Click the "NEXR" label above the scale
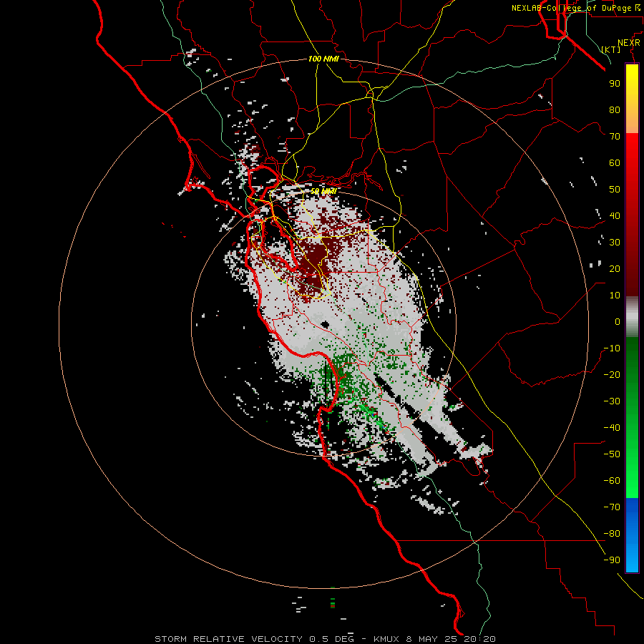The image size is (644, 644). [x=628, y=43]
